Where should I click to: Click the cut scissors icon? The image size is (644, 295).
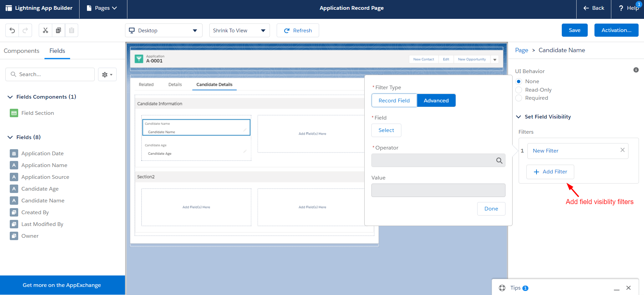(x=45, y=30)
